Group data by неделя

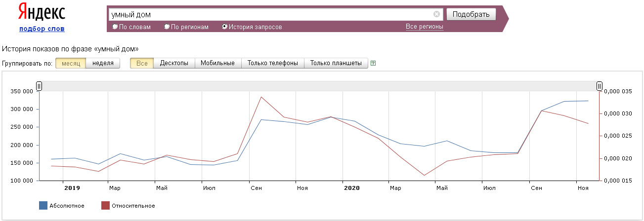click(x=103, y=63)
